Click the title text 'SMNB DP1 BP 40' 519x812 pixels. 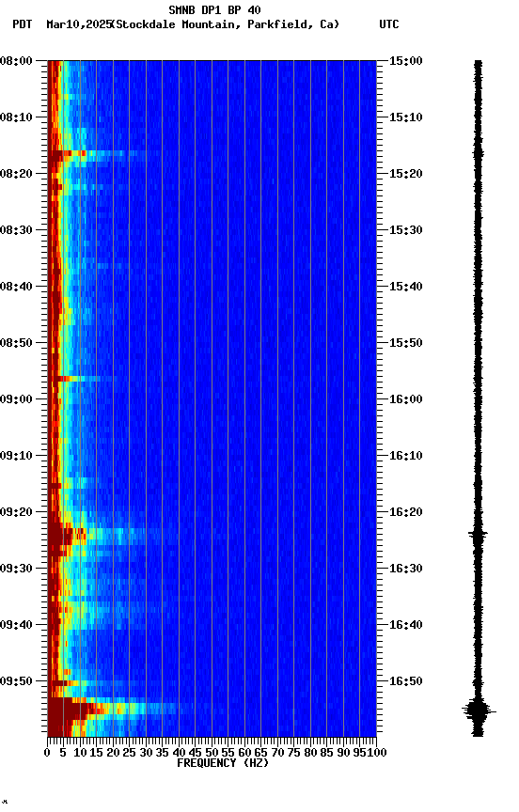tap(214, 9)
